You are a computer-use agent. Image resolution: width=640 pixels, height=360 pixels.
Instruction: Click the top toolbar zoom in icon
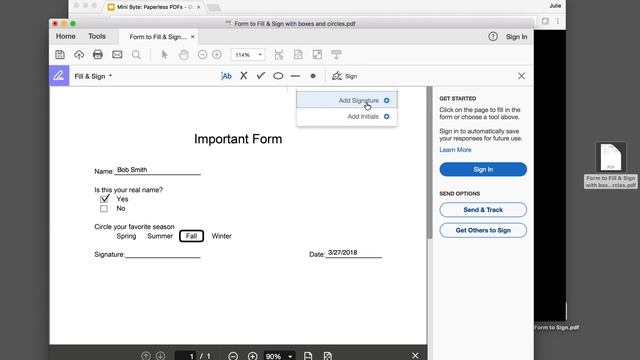click(x=217, y=55)
